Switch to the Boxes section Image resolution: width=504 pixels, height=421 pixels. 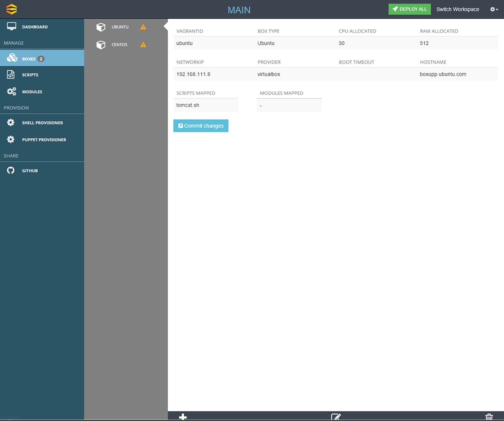point(28,58)
